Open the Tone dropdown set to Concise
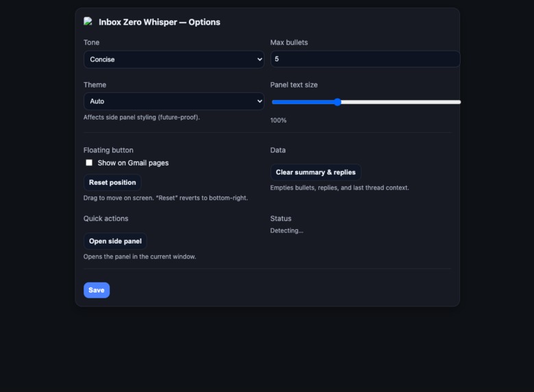The image size is (534, 392). [174, 60]
